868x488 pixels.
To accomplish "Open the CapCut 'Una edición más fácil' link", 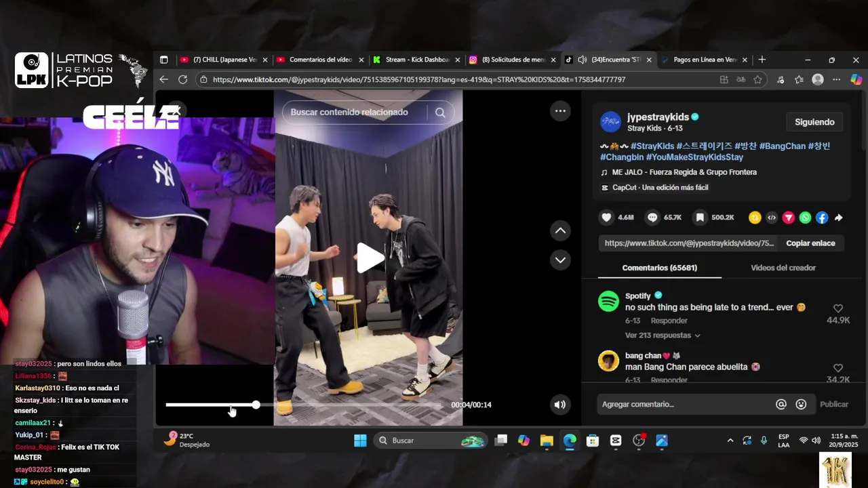I will 660,188.
